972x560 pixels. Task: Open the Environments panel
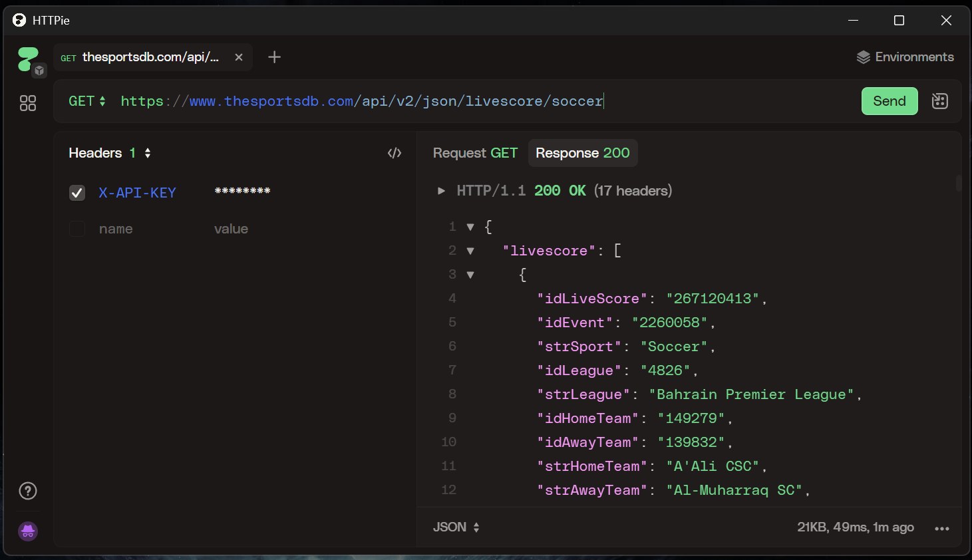click(x=905, y=57)
